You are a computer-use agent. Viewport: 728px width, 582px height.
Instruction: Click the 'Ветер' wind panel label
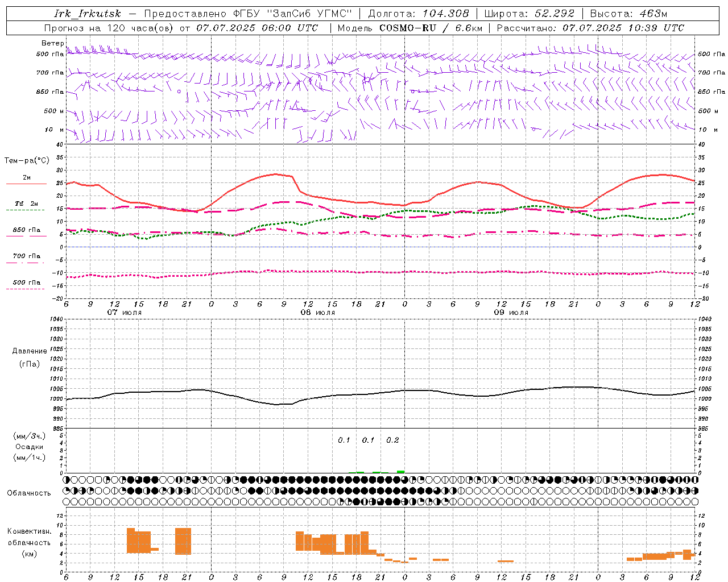[53, 43]
